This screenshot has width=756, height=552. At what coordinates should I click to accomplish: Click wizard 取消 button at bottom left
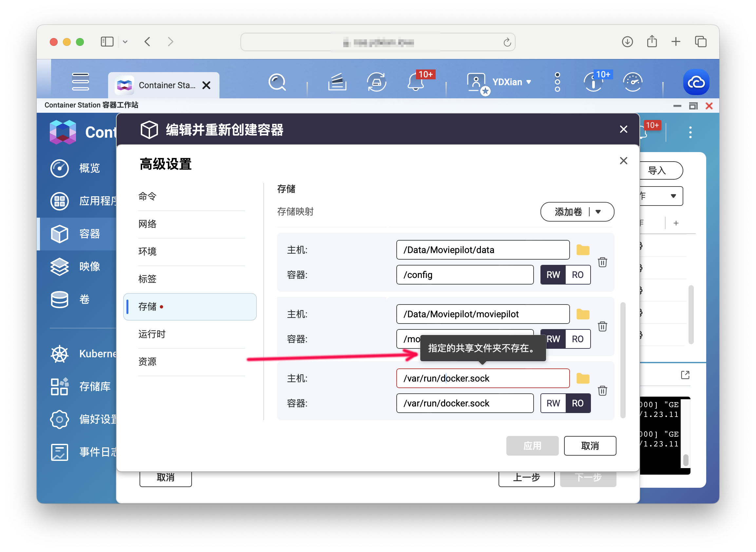tap(166, 478)
